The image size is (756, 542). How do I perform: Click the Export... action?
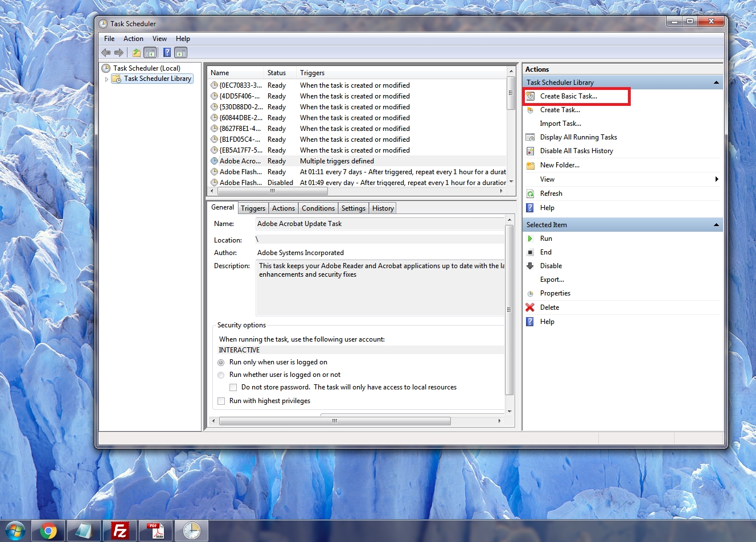(x=552, y=280)
